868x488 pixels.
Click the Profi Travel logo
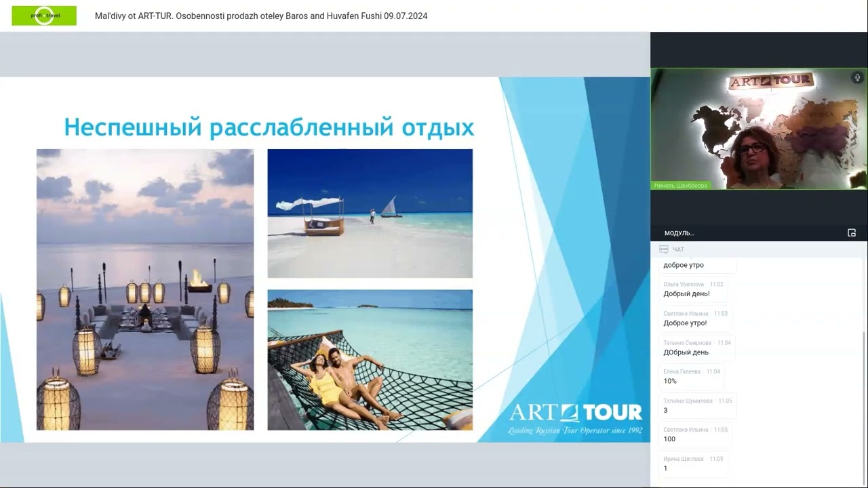[x=44, y=16]
